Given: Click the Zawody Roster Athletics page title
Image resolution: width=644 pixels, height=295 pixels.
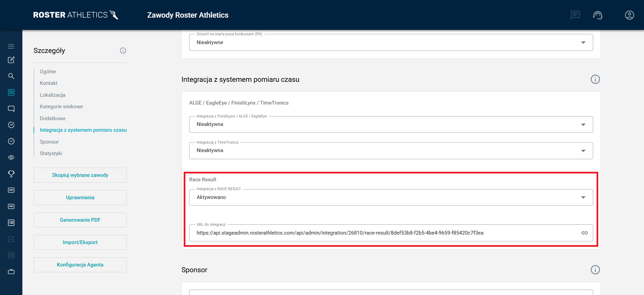Looking at the screenshot, I should point(188,15).
